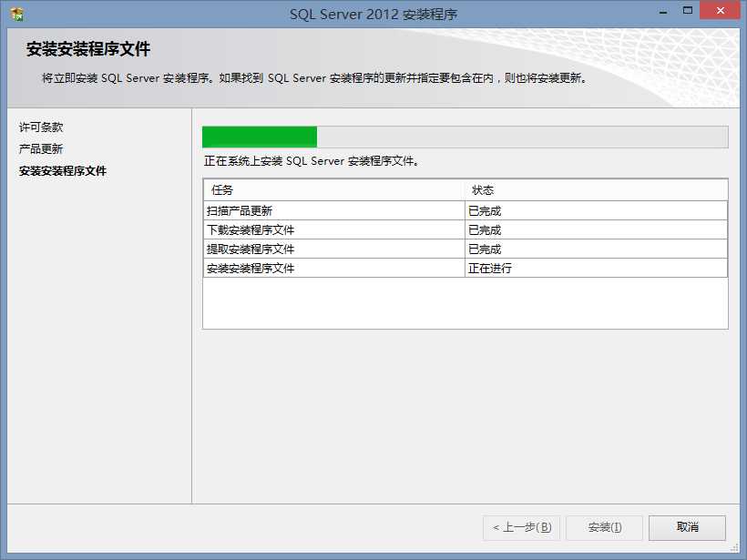
Task: Click the SQL Server 2012 安装程序 window title
Action: click(373, 15)
